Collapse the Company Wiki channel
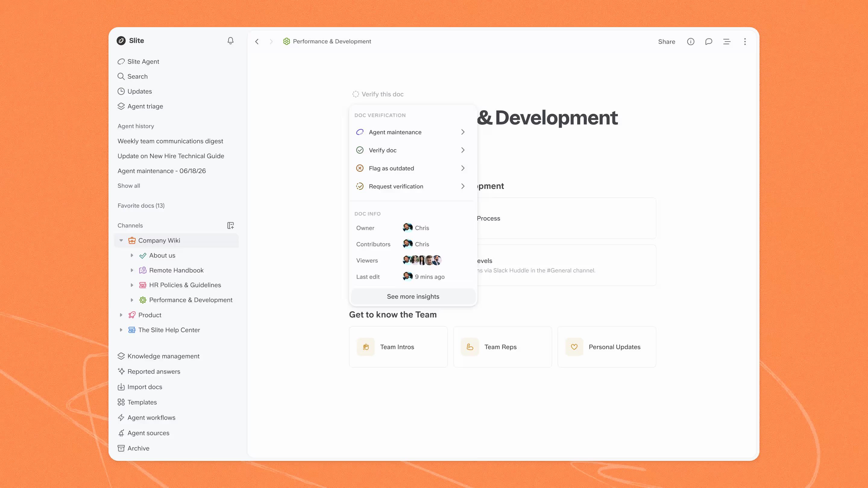The width and height of the screenshot is (868, 488). 121,240
